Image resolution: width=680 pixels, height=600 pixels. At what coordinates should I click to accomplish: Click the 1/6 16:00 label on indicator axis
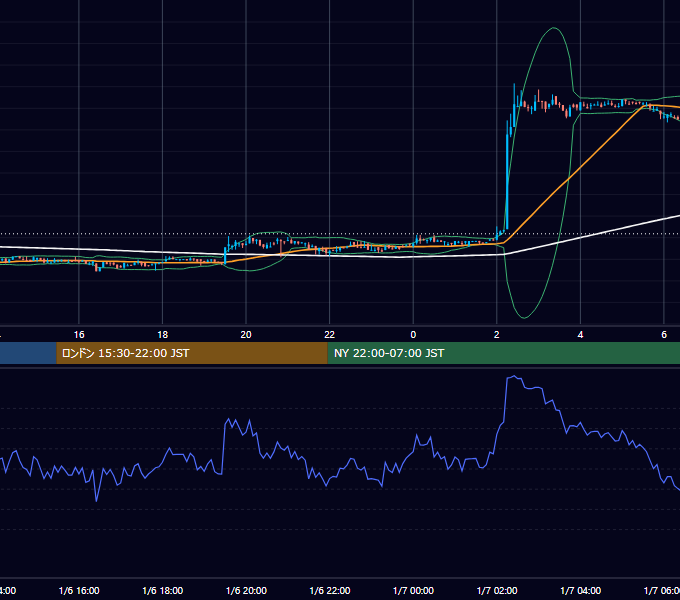coord(79,591)
